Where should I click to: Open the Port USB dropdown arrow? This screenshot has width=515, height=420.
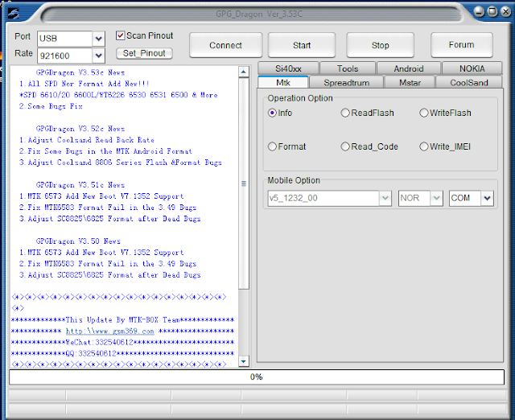[98, 39]
